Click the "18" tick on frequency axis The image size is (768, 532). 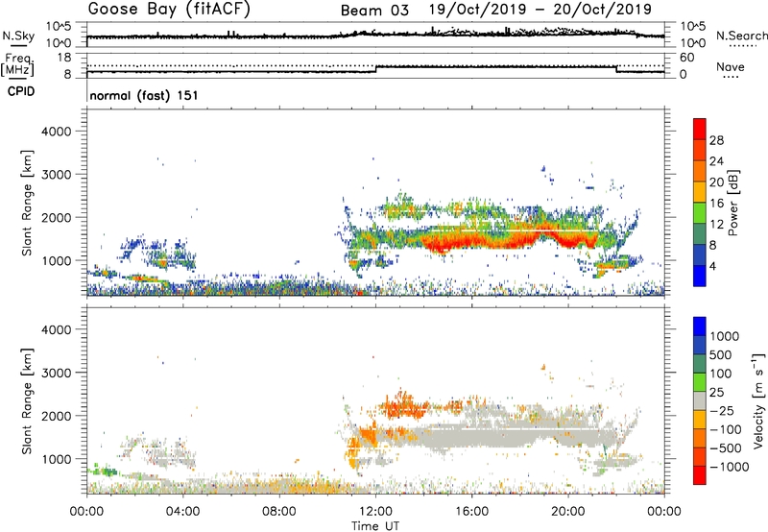64,58
